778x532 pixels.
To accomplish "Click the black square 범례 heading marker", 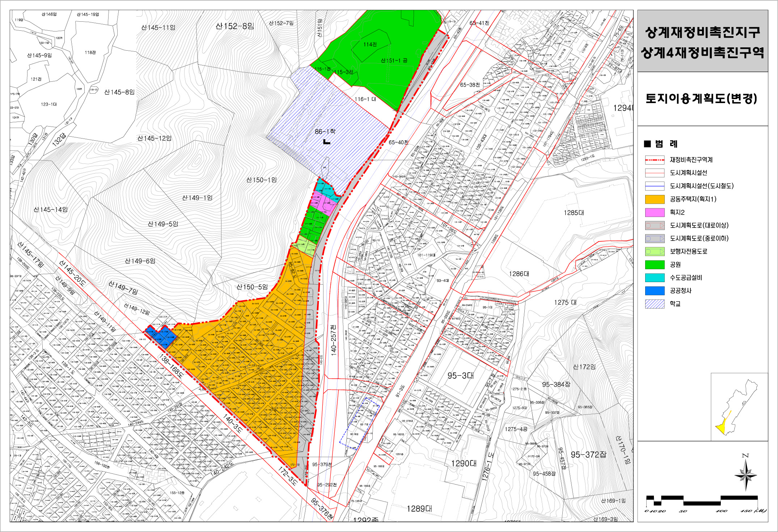I will 647,144.
